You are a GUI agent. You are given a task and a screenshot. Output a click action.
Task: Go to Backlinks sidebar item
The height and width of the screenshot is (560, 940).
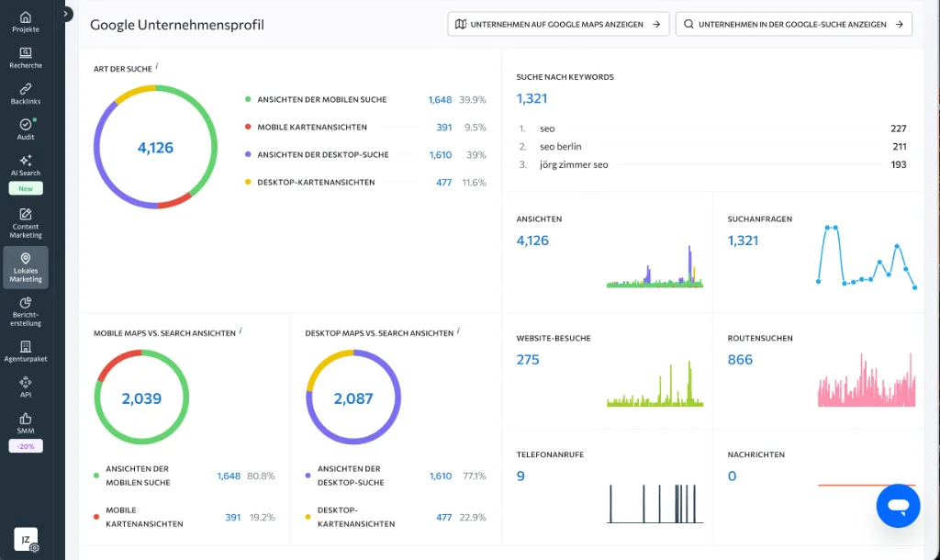pyautogui.click(x=26, y=95)
